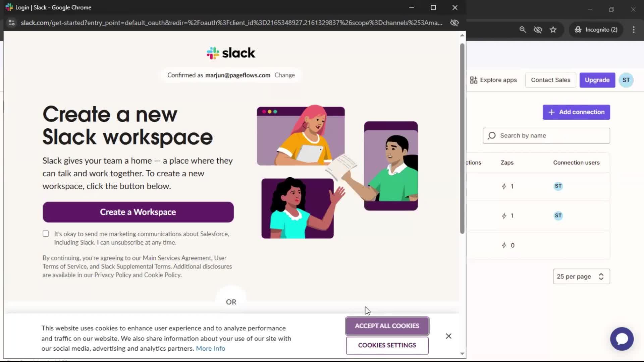Open site information icon in address bar

point(12,23)
